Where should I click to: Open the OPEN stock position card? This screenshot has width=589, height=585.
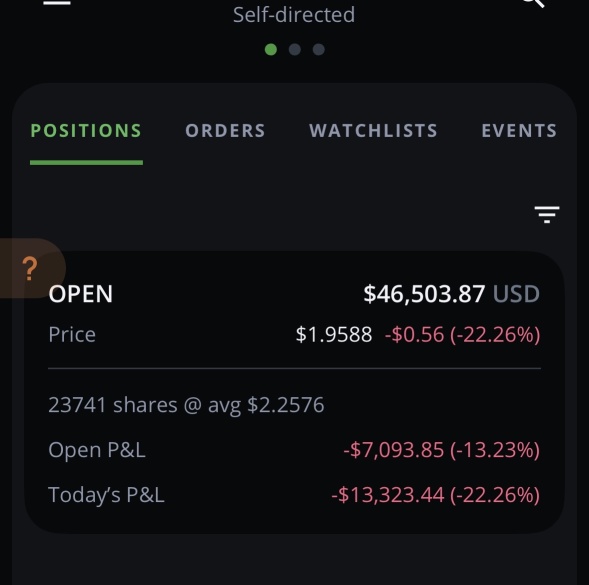point(294,392)
